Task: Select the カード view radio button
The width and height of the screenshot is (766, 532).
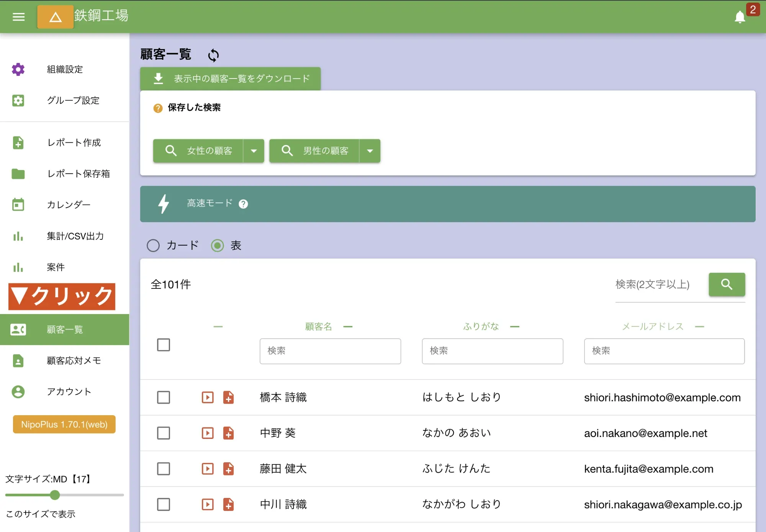Action: click(153, 246)
